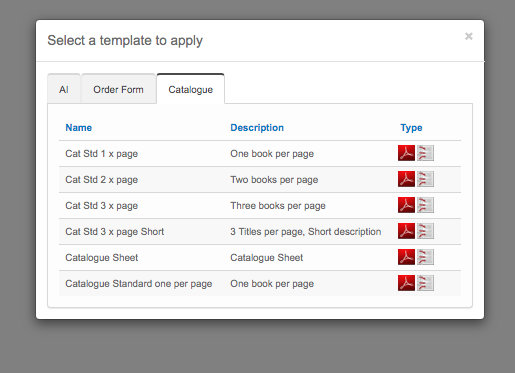The image size is (515, 373).
Task: Close the template selection dialog
Action: pyautogui.click(x=469, y=36)
